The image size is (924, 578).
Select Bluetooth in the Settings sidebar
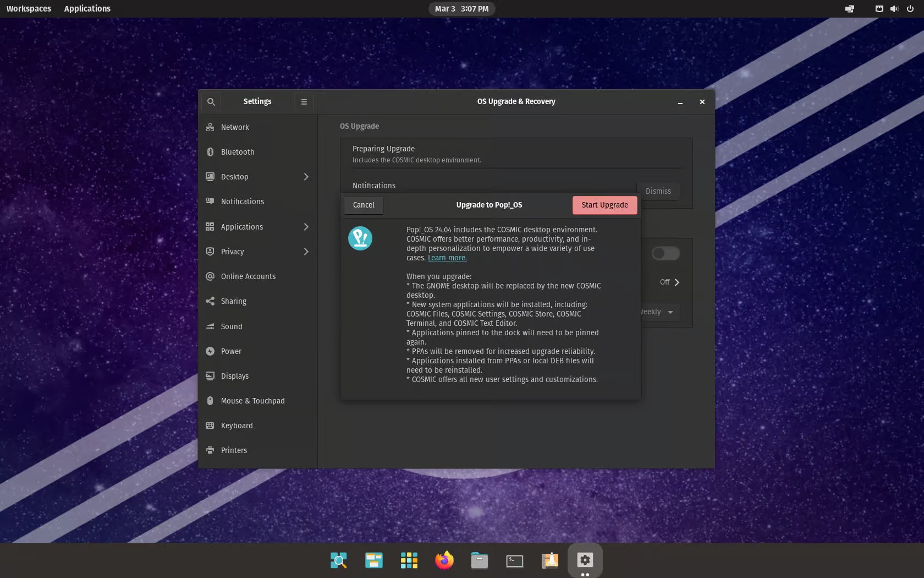(237, 152)
